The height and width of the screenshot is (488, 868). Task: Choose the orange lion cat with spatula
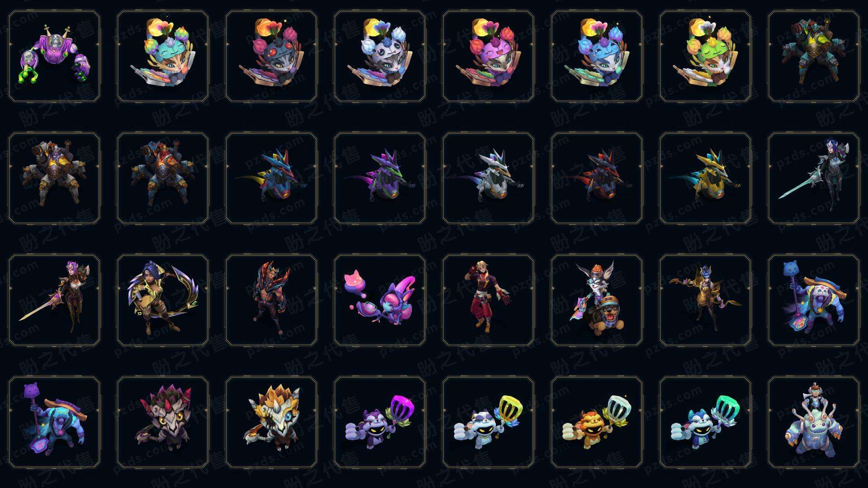[597, 422]
